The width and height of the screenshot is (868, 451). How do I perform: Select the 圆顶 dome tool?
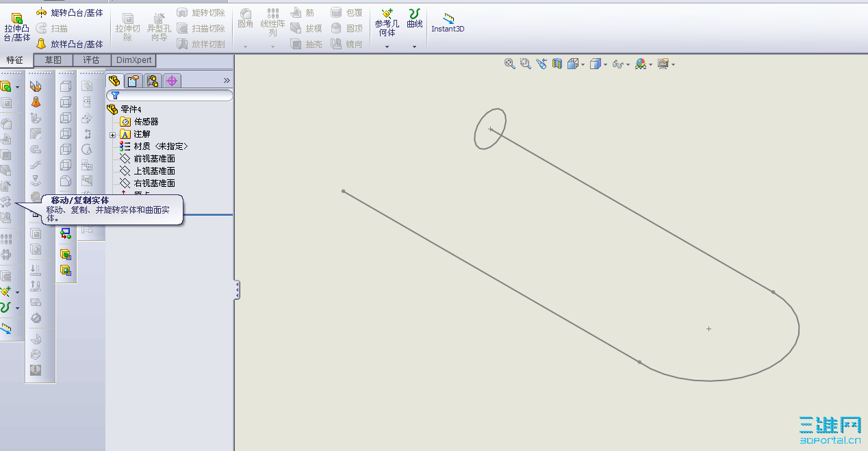[x=346, y=29]
